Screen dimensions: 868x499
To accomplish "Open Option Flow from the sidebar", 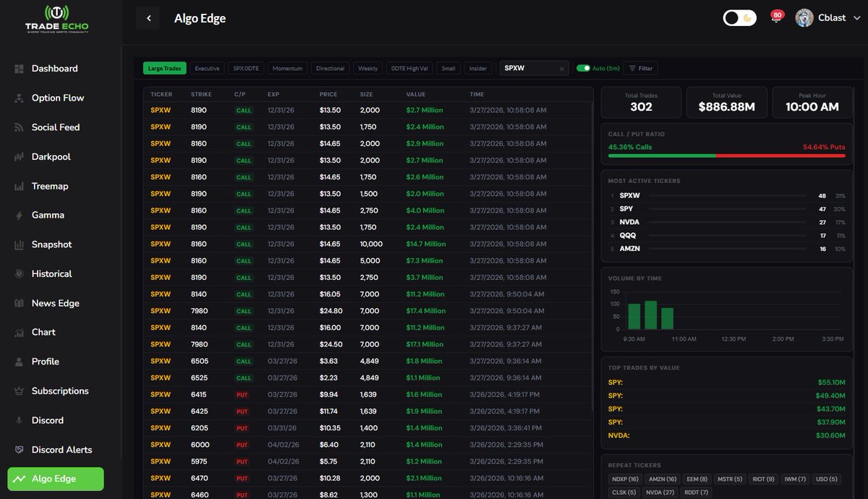I will click(58, 98).
